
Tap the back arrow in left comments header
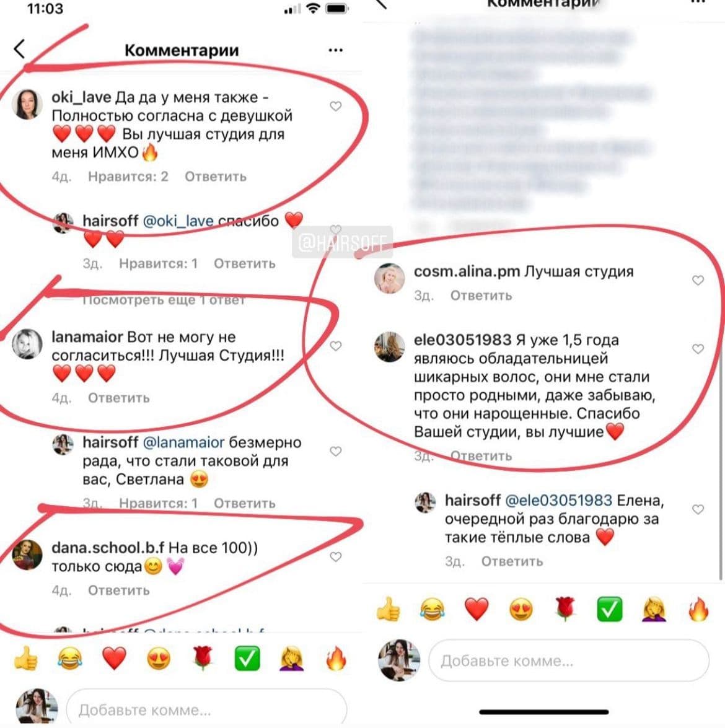point(19,49)
